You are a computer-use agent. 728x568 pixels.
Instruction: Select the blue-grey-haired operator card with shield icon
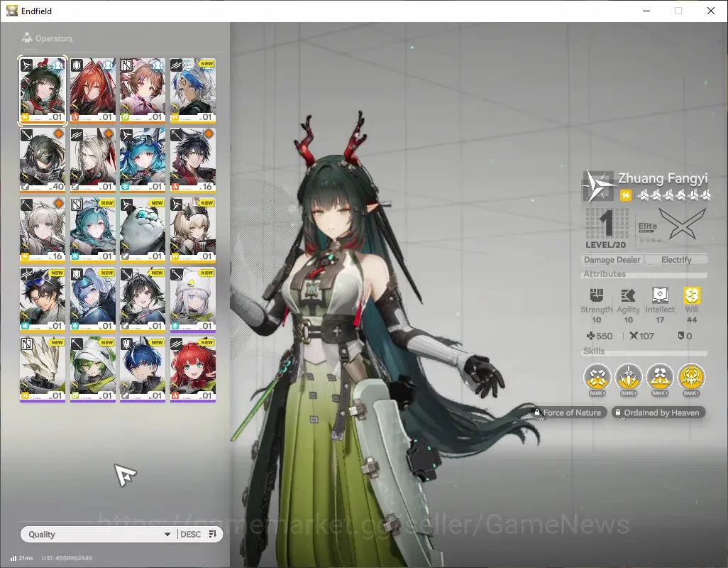pos(93,300)
